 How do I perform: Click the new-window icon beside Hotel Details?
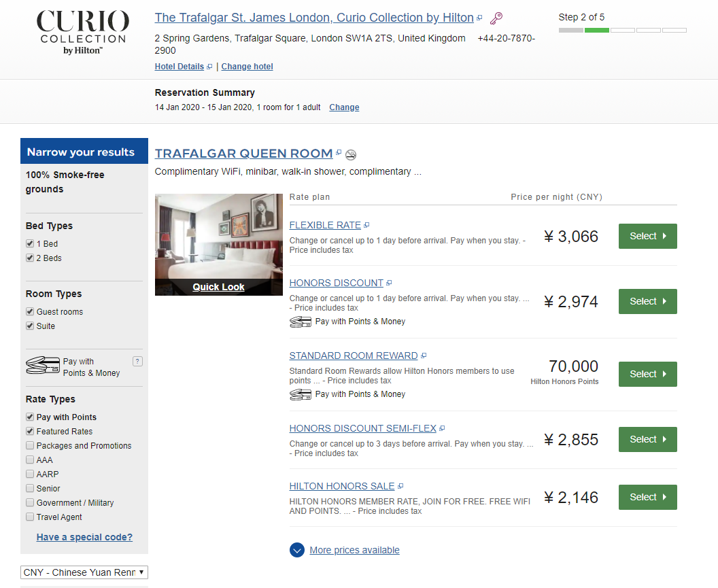209,67
